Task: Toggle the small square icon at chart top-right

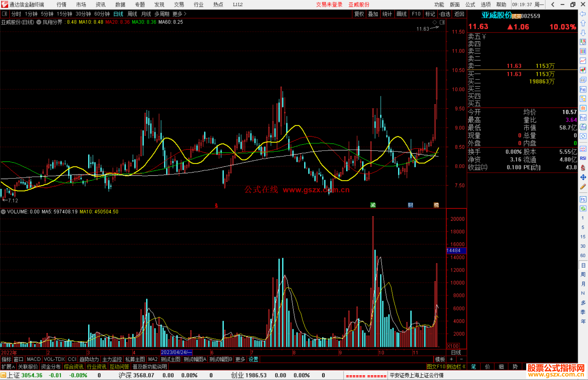Action: (442, 22)
